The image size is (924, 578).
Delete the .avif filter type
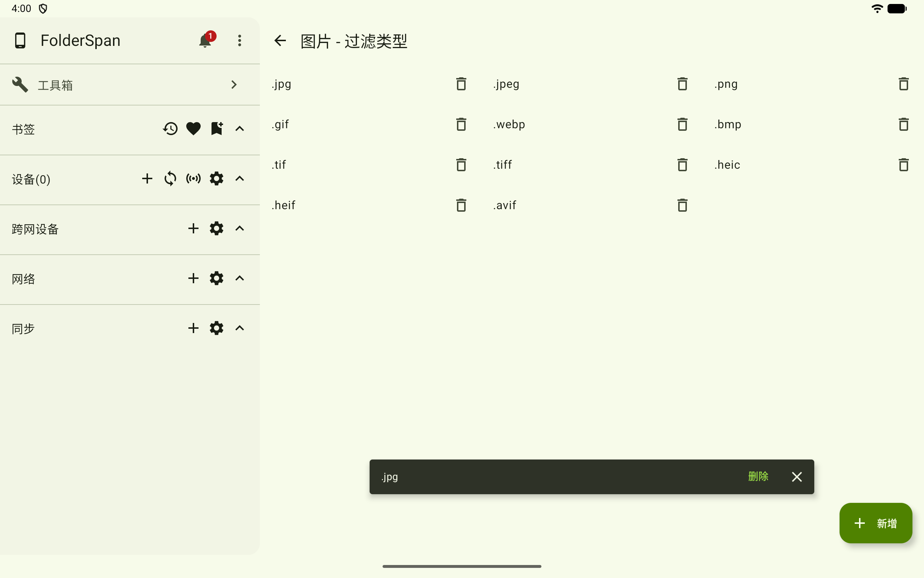682,206
